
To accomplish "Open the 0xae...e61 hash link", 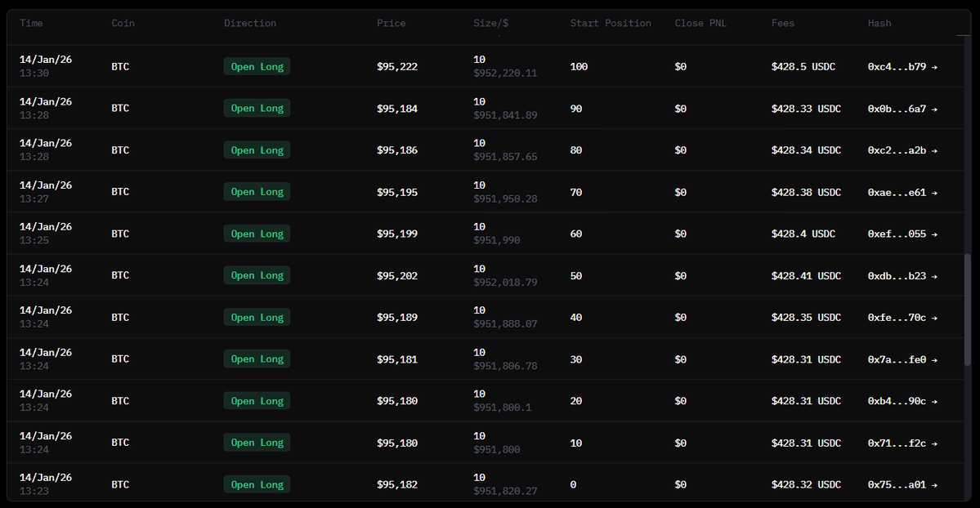I will click(897, 193).
